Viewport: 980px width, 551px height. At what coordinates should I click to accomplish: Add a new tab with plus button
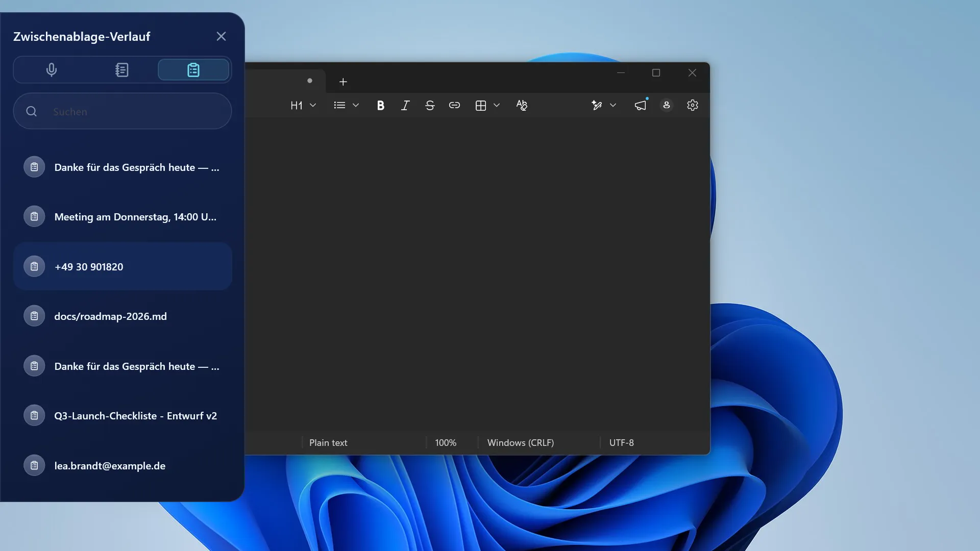coord(343,82)
